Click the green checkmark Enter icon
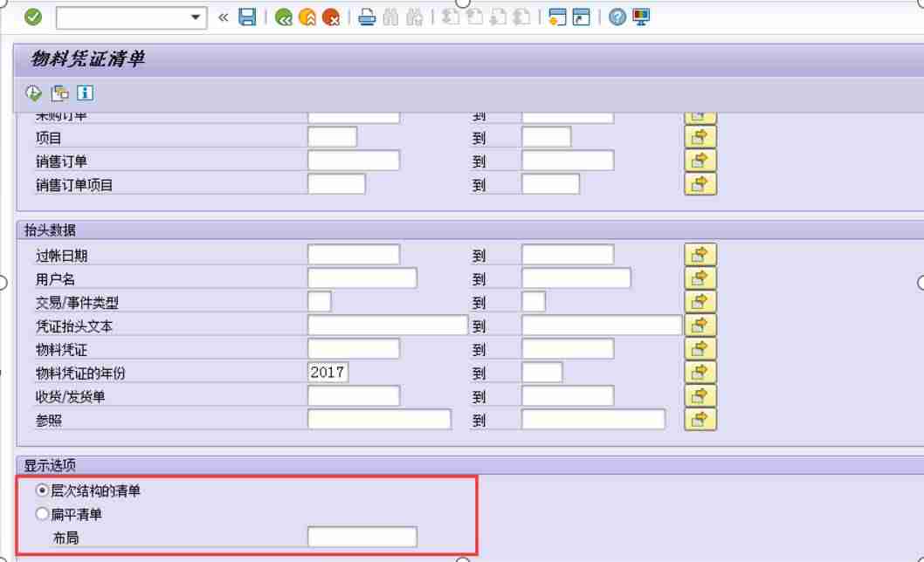This screenshot has width=924, height=562. click(33, 17)
